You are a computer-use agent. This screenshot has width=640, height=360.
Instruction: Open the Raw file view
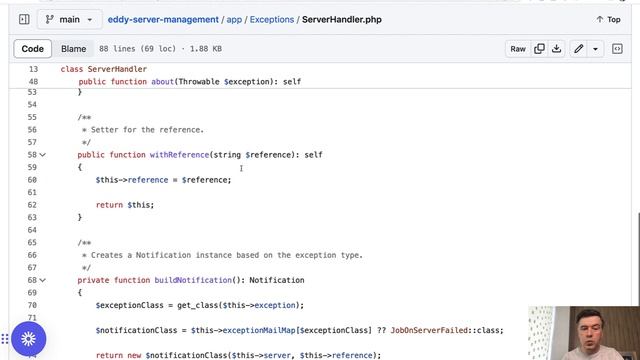click(518, 49)
